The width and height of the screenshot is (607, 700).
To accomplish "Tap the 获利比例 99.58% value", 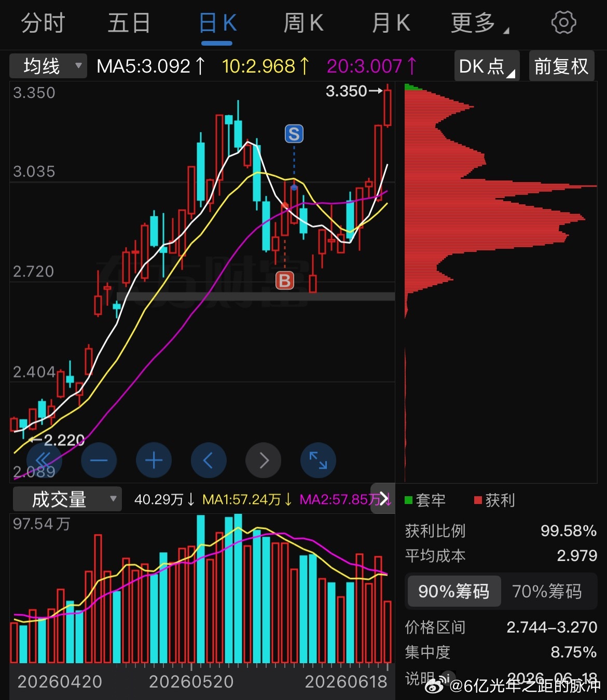I will pyautogui.click(x=569, y=530).
